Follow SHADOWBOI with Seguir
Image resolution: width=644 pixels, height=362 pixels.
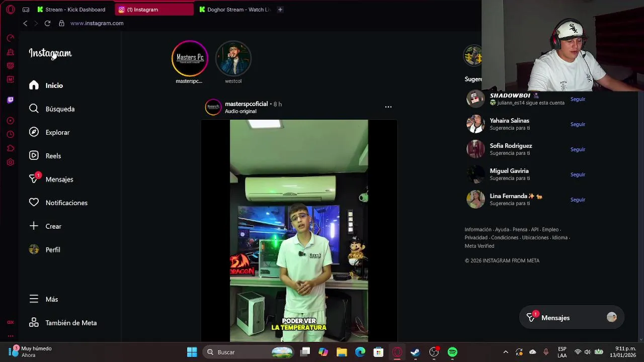578,99
